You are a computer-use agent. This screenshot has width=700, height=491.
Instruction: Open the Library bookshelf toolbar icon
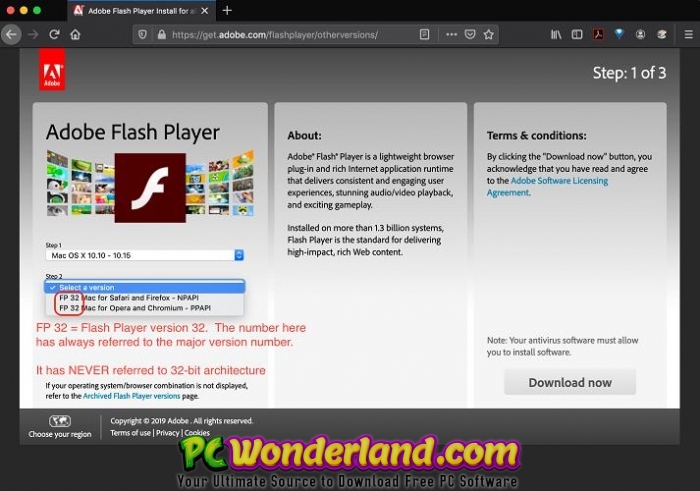pos(556,34)
